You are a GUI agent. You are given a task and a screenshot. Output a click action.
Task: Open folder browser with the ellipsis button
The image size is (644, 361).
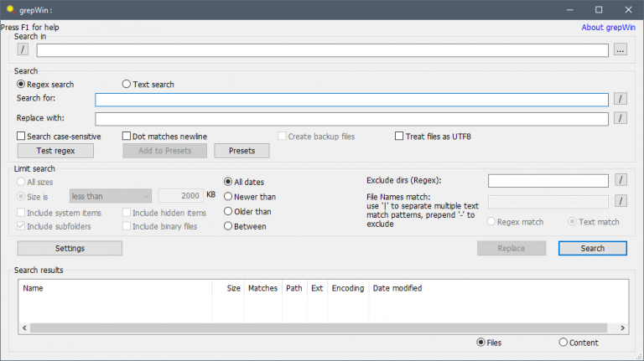pyautogui.click(x=620, y=50)
